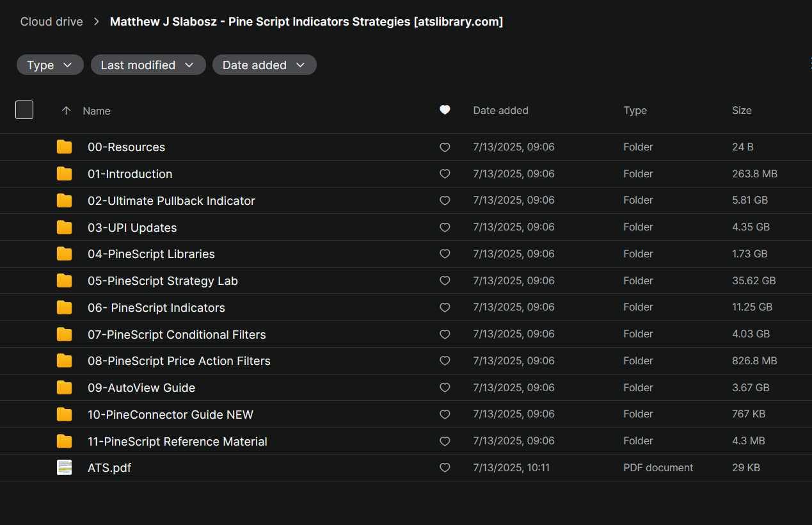Viewport: 812px width, 525px height.
Task: Open the 01-Introduction folder name
Action: click(x=130, y=174)
